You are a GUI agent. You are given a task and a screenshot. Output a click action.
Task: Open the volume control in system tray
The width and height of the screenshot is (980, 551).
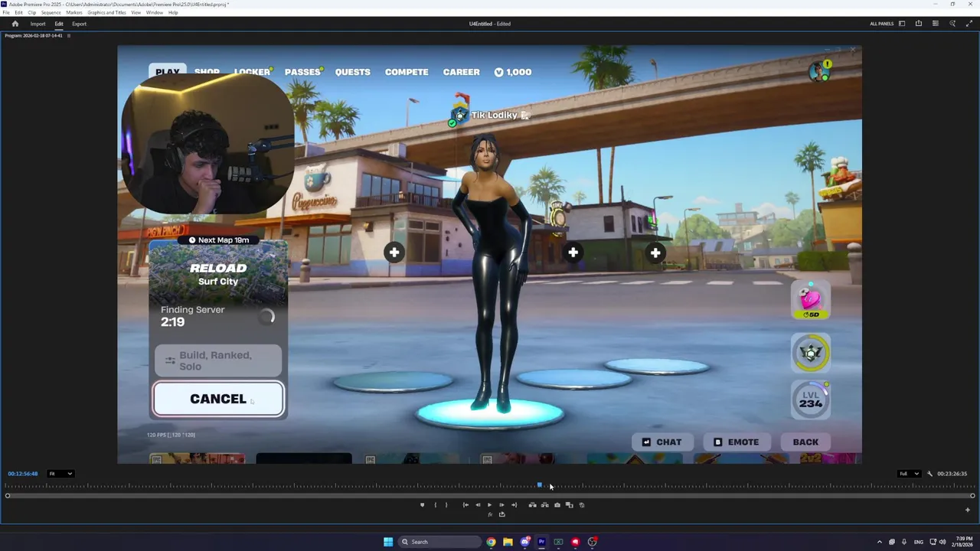click(x=942, y=542)
